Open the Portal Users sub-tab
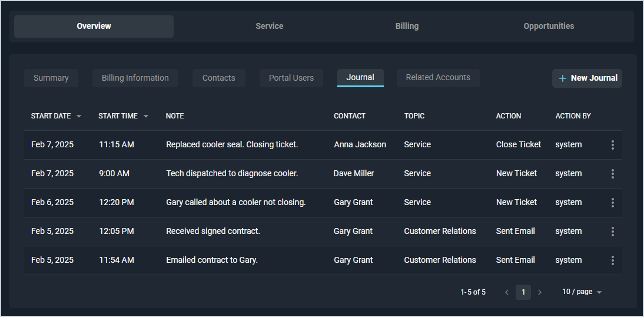Image resolution: width=644 pixels, height=317 pixels. pyautogui.click(x=291, y=78)
